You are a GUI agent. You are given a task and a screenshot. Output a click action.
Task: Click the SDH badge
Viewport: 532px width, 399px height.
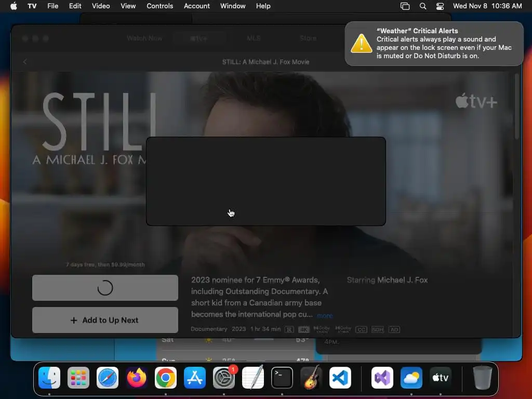click(377, 329)
